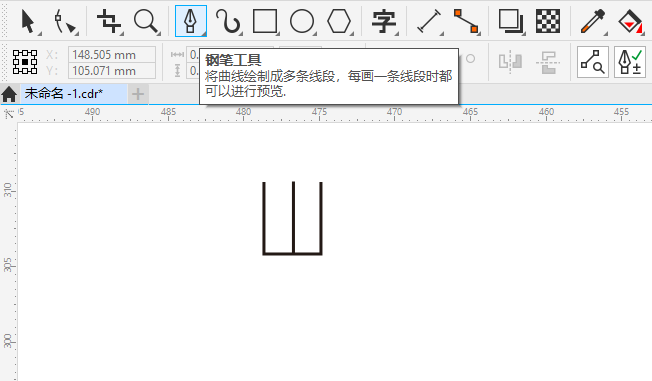Click the ruler origin corner icon
Viewport: 652px width, 381px height.
(x=9, y=114)
